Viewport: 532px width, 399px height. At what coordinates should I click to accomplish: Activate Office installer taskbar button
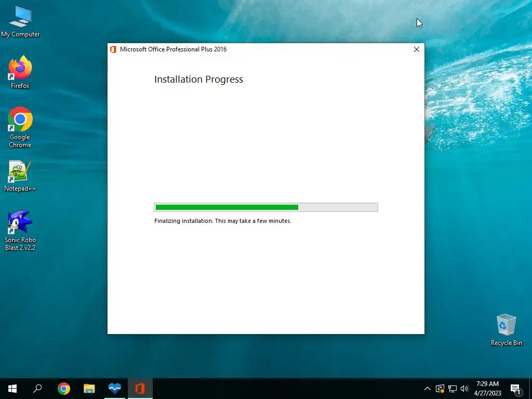(140, 389)
